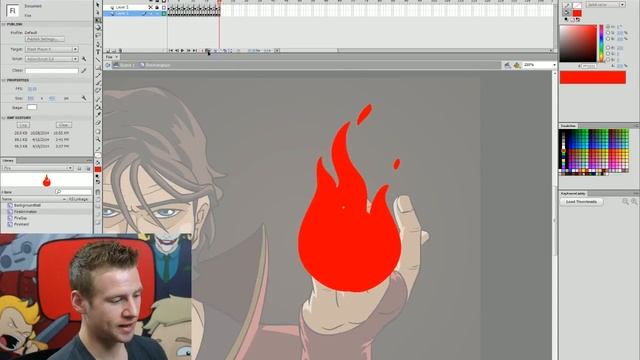
Task: Select the S saturation radio button
Action: click(608, 33)
